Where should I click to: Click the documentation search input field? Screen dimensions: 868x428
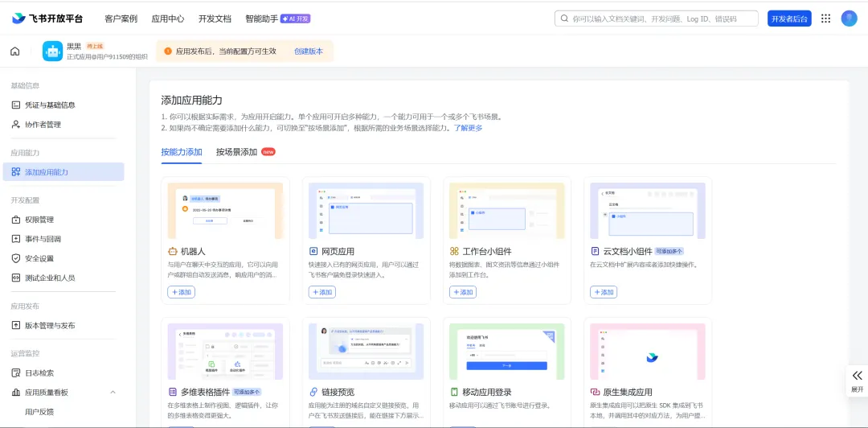(x=657, y=19)
